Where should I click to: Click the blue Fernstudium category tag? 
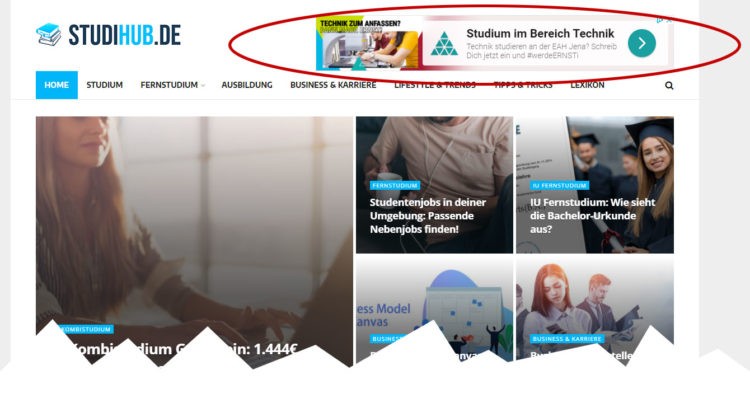[x=395, y=185]
